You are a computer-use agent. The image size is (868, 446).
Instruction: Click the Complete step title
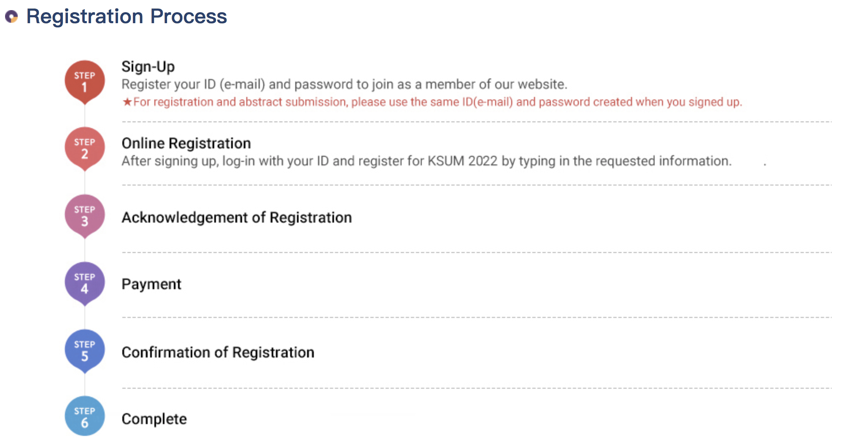tap(154, 419)
